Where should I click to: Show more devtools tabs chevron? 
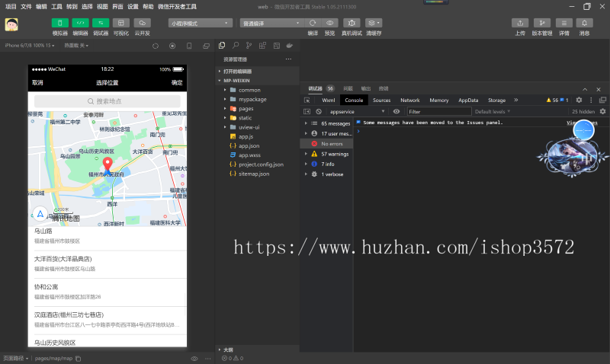[x=516, y=100]
